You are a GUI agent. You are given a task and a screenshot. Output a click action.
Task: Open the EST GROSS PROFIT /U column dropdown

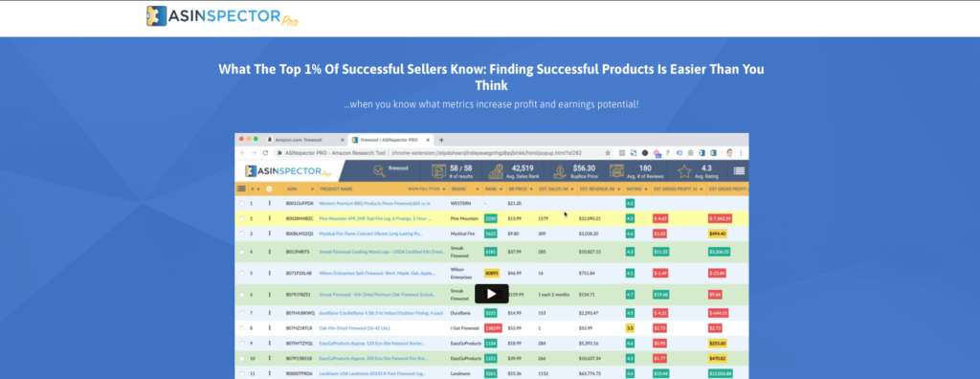click(x=702, y=189)
